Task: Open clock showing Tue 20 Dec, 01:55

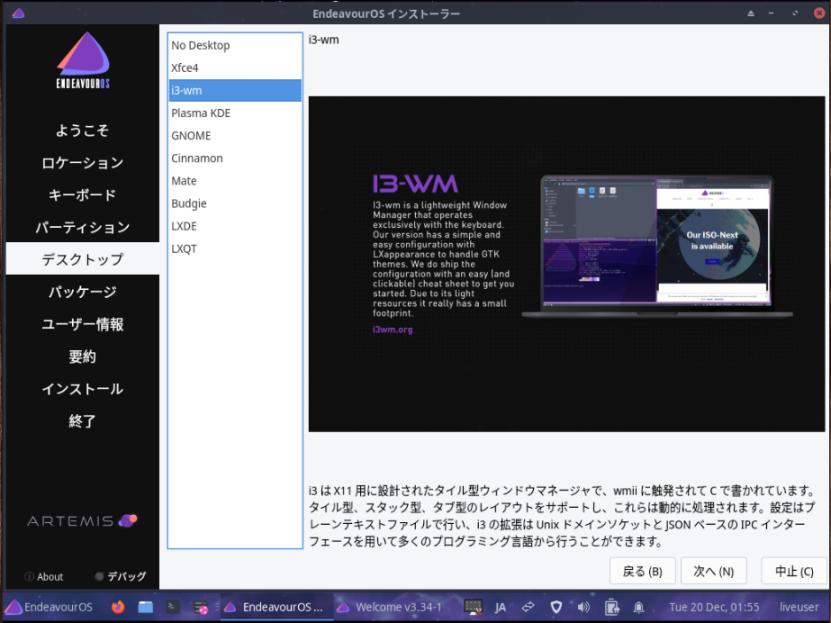Action: (x=713, y=607)
